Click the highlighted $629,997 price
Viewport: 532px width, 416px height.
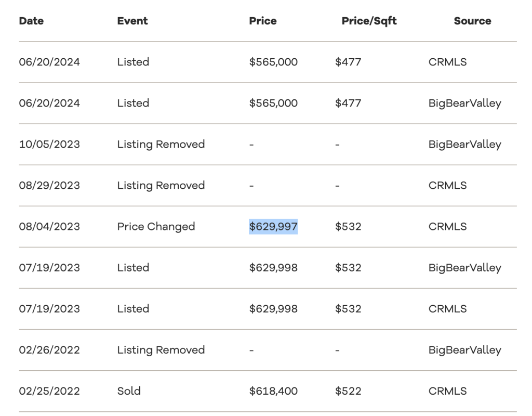(x=273, y=227)
